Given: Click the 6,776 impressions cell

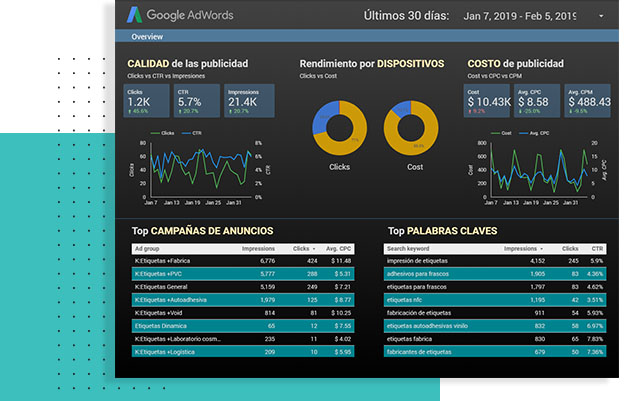Looking at the screenshot, I should 268,261.
